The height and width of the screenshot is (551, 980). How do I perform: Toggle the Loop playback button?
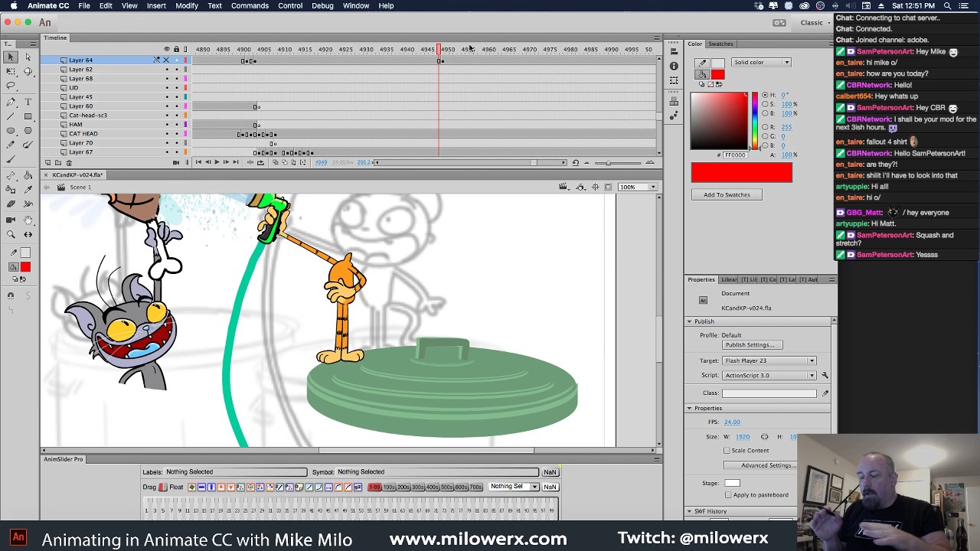260,162
